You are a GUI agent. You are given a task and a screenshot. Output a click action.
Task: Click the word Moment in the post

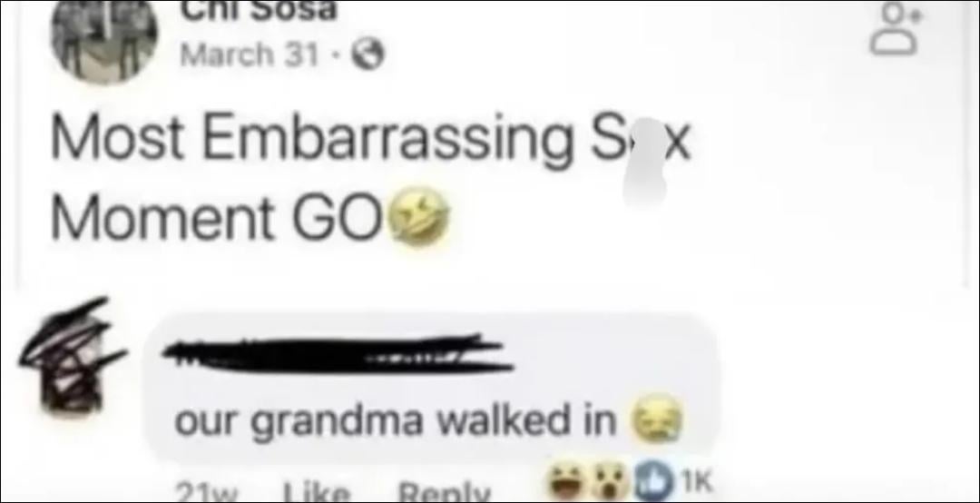(162, 218)
